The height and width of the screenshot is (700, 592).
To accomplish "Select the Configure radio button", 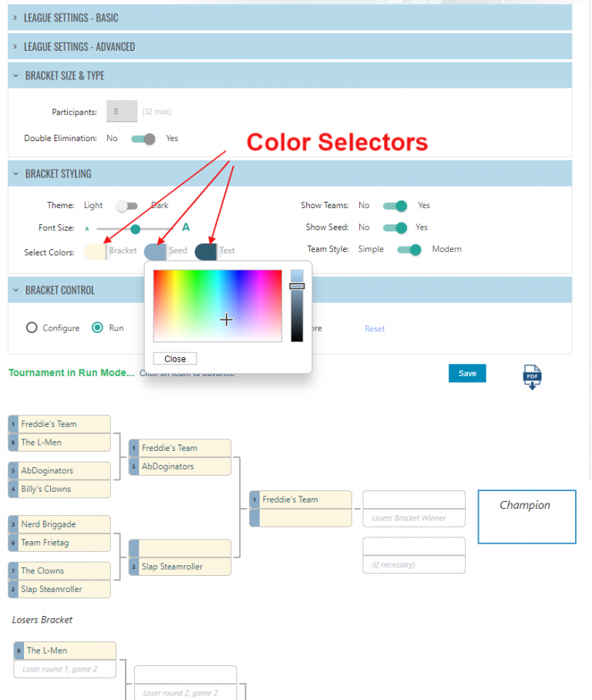I will coord(32,328).
